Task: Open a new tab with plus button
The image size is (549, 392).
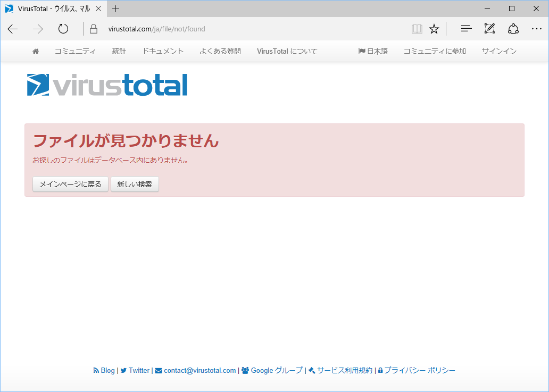Action: (x=115, y=9)
